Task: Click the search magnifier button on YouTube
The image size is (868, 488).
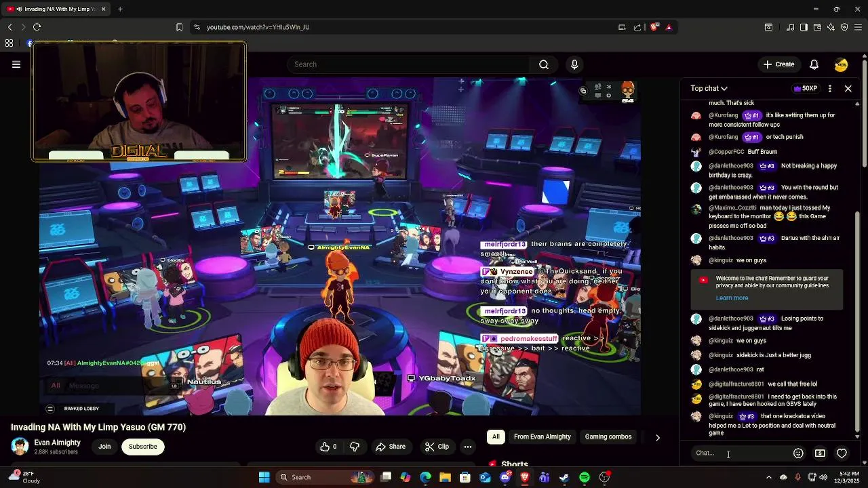Action: click(x=544, y=64)
